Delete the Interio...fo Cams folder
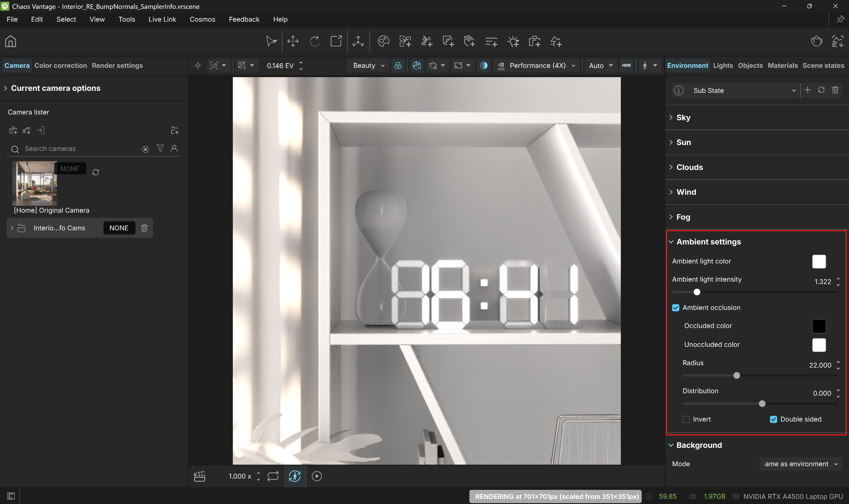 144,228
